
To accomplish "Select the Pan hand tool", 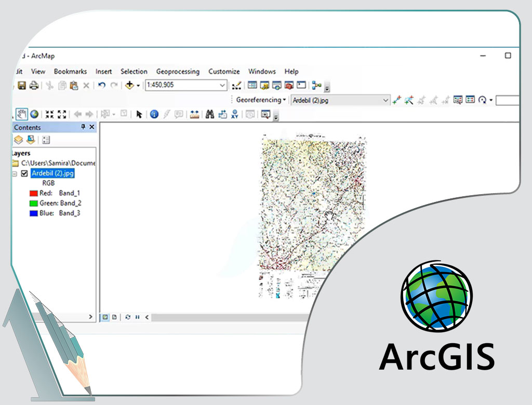I will tap(22, 114).
